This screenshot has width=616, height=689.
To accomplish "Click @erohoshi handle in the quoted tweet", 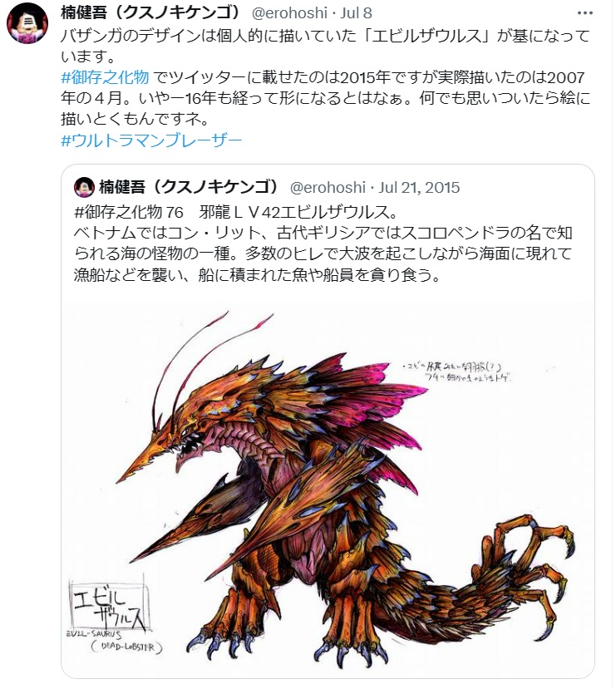I will (328, 188).
